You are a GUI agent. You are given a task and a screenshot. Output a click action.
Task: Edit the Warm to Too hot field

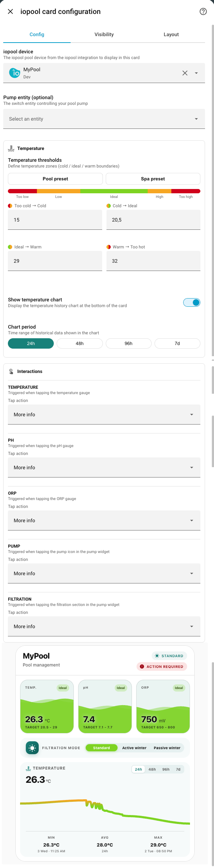[153, 261]
